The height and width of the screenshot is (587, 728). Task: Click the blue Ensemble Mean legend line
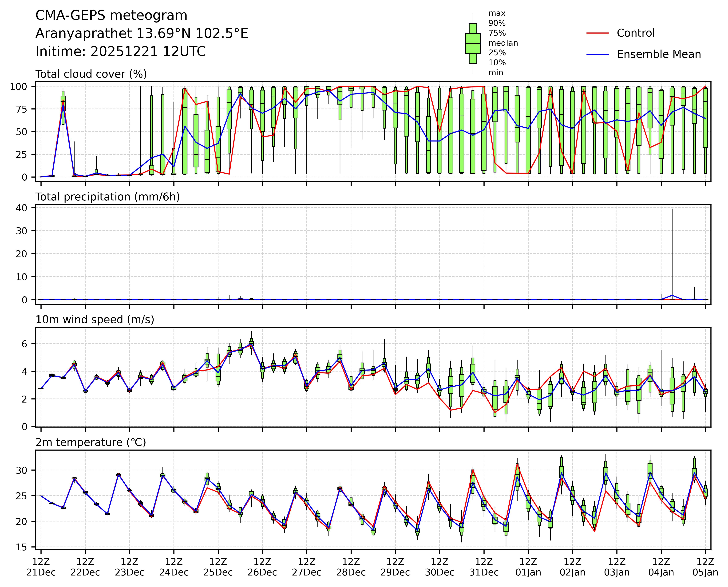pos(597,55)
